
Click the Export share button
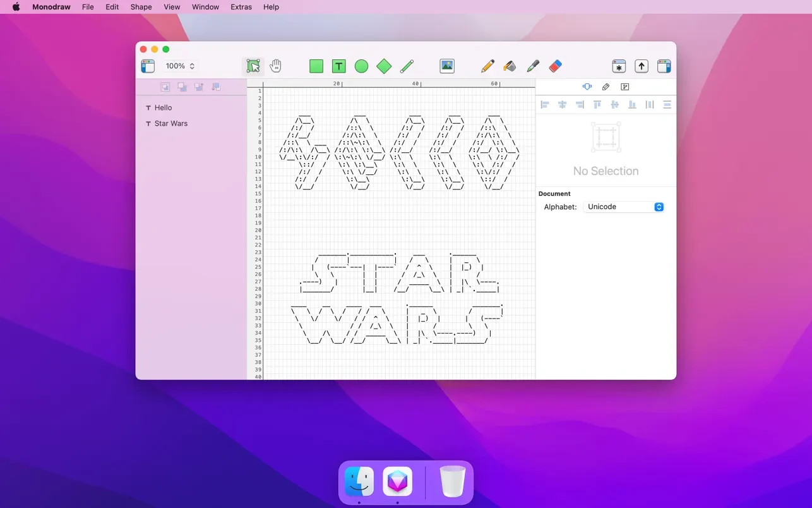[642, 66]
